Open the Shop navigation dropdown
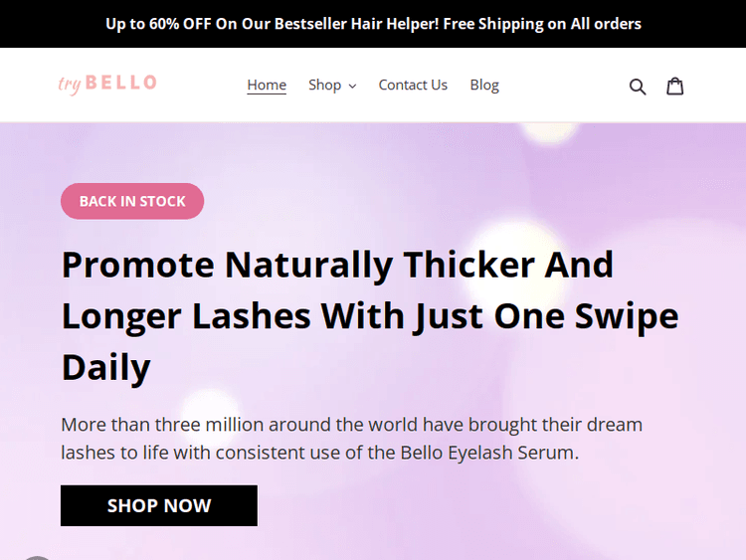The image size is (746, 560). pos(332,86)
